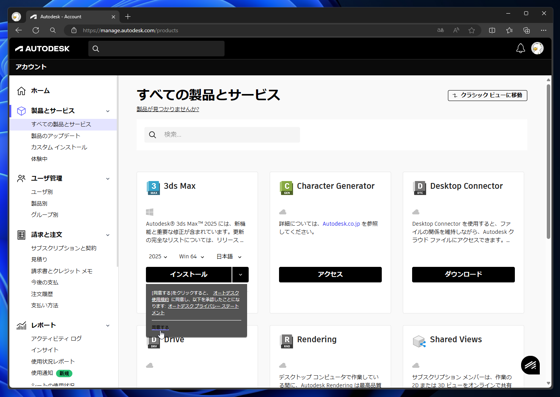Collapse the 製品とサービス sidebar section
The height and width of the screenshot is (397, 560).
point(108,111)
